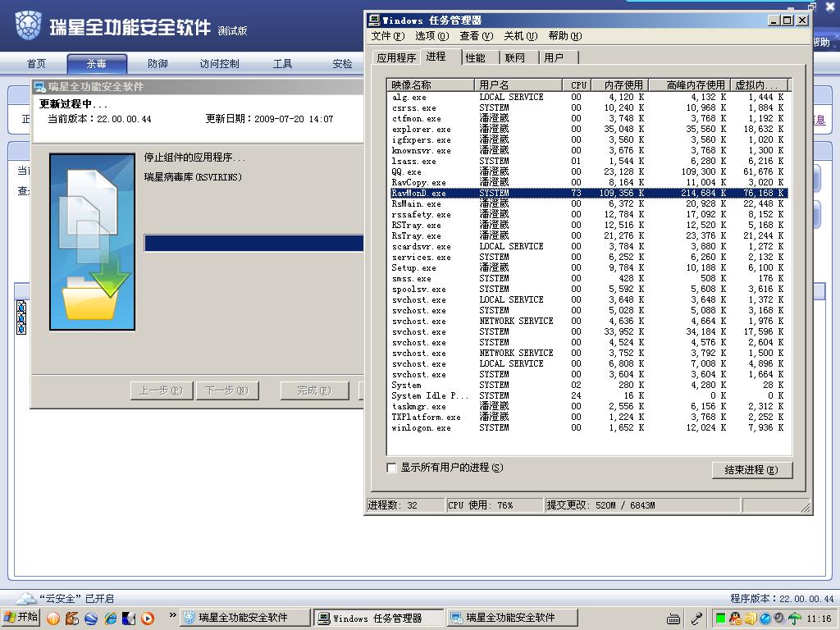Open Rising 访问控制 tab
Viewport: 840px width, 630px height.
pyautogui.click(x=219, y=64)
